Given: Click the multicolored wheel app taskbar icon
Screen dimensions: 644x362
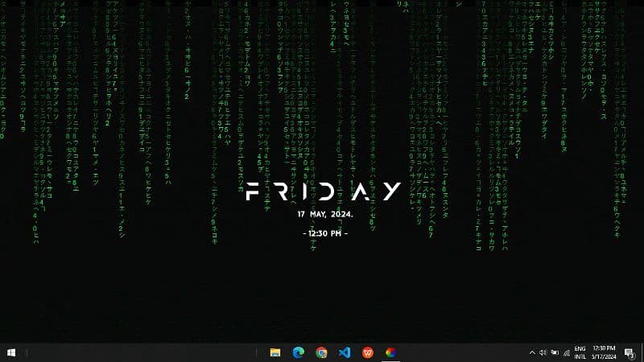Looking at the screenshot, I should click(391, 352).
